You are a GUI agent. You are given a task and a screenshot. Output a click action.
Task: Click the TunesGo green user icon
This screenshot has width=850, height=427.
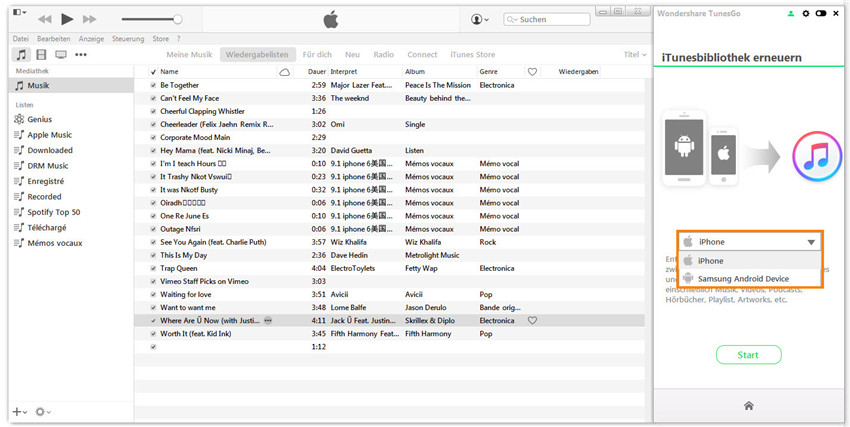(791, 14)
